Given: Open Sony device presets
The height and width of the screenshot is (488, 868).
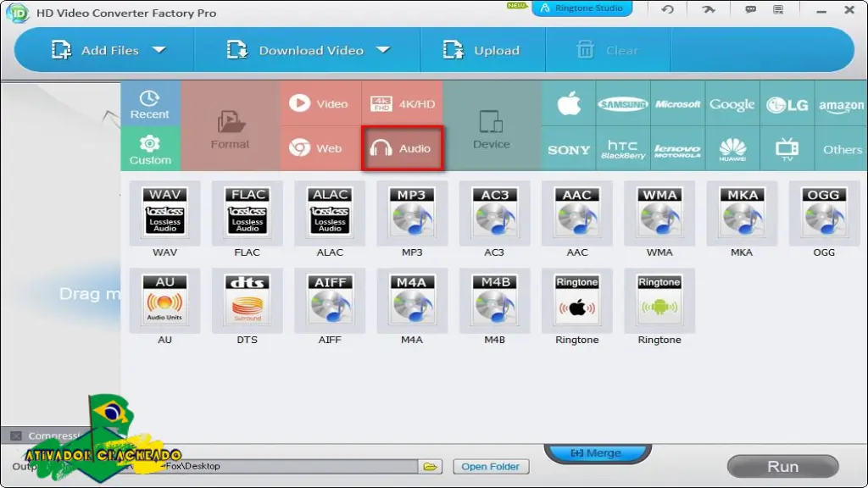Looking at the screenshot, I should click(569, 149).
